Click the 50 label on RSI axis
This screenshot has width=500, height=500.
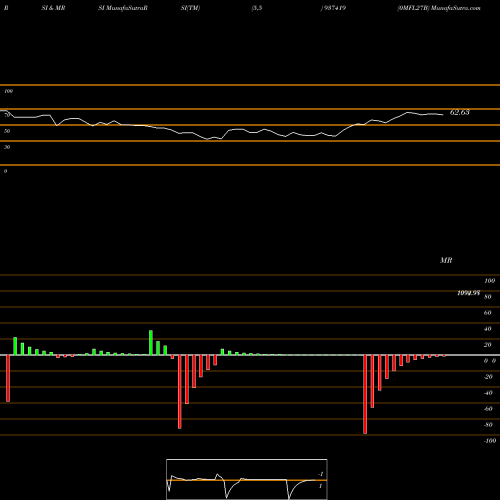7,131
